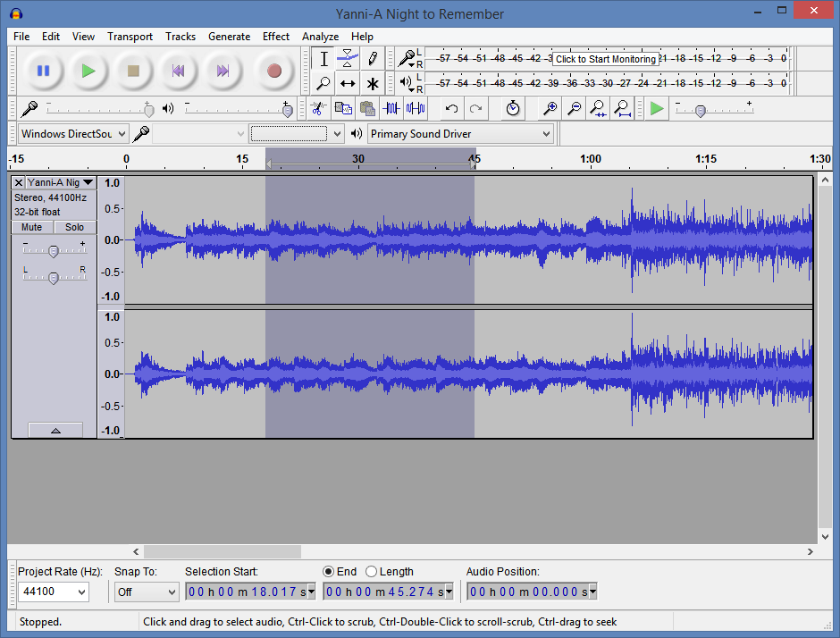
Task: Open the Analyze menu
Action: click(320, 37)
